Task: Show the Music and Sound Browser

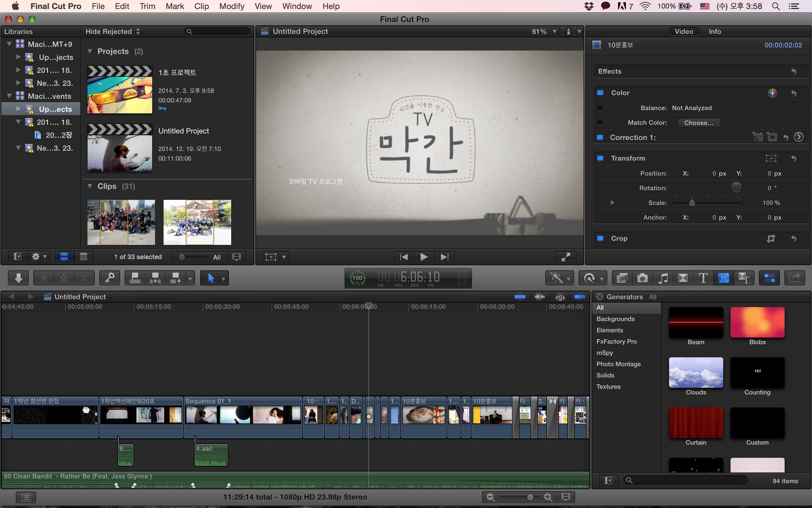Action: [x=663, y=278]
